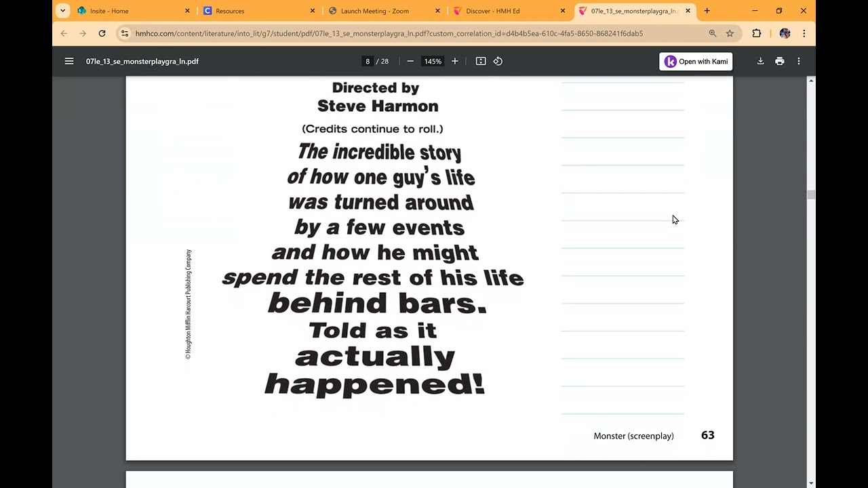This screenshot has height=488, width=868.
Task: Click the Open with Kami button
Action: [696, 61]
